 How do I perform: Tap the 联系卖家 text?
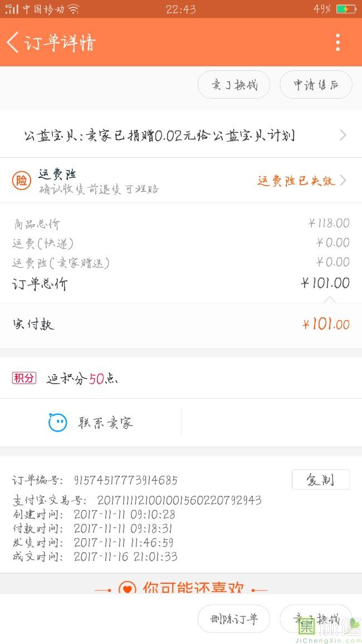click(106, 423)
